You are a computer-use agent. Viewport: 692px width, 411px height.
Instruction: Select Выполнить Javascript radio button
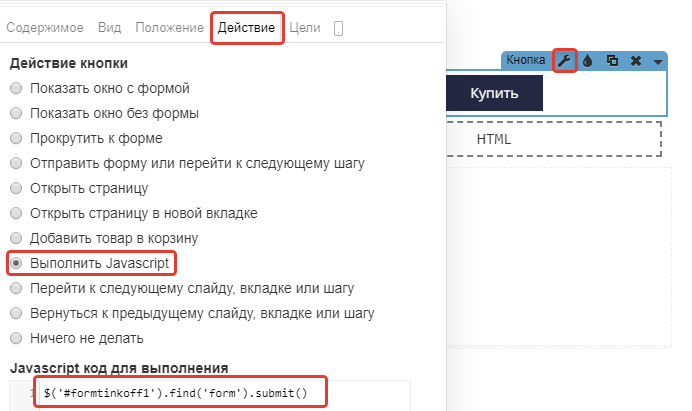tap(16, 264)
